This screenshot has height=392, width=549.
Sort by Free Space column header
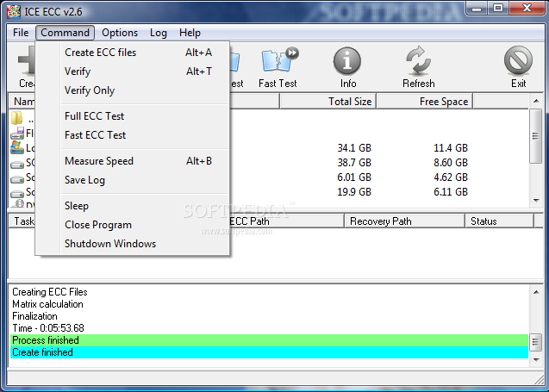(424, 102)
